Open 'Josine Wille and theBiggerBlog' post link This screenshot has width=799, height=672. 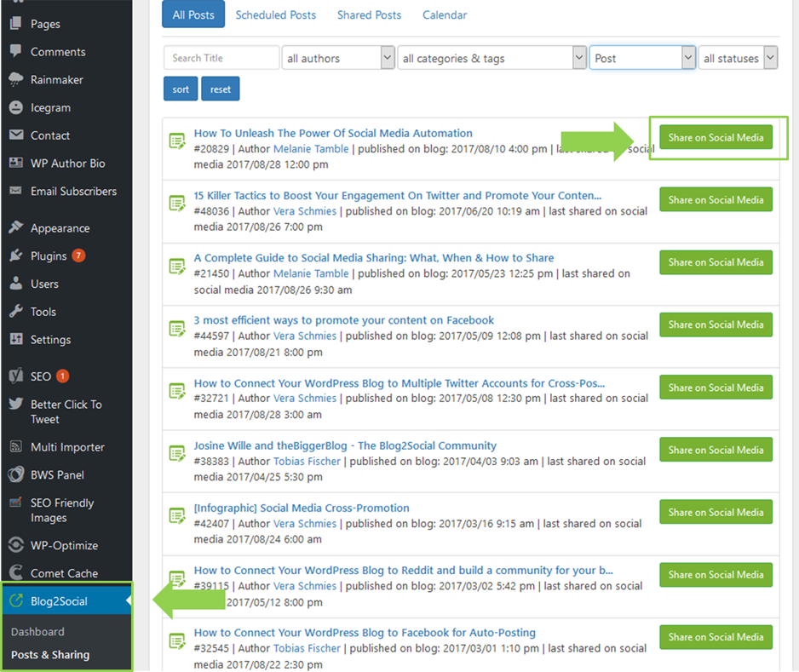(x=345, y=445)
